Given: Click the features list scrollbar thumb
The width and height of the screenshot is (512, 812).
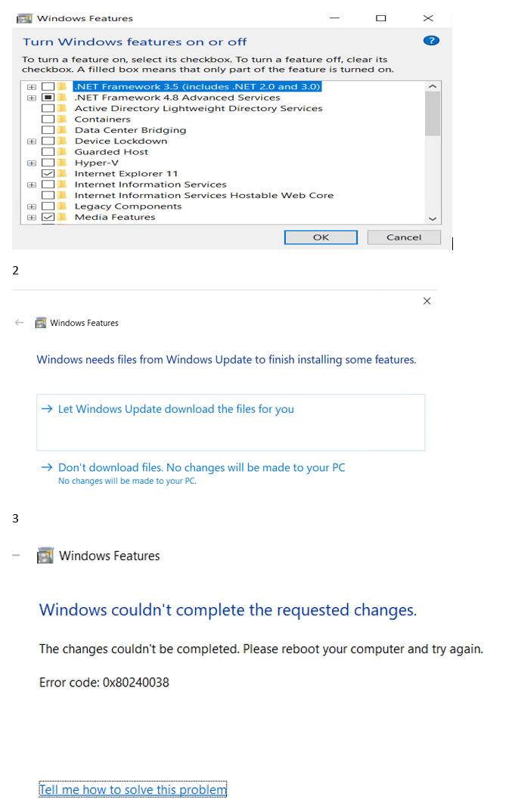Looking at the screenshot, I should (x=432, y=114).
